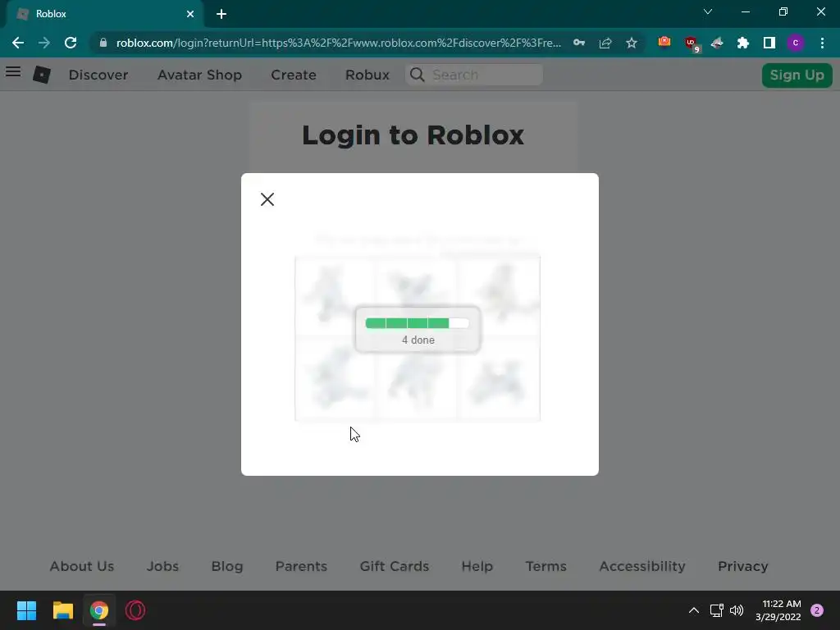
Task: Click the Roblox logo icon
Action: click(x=42, y=75)
